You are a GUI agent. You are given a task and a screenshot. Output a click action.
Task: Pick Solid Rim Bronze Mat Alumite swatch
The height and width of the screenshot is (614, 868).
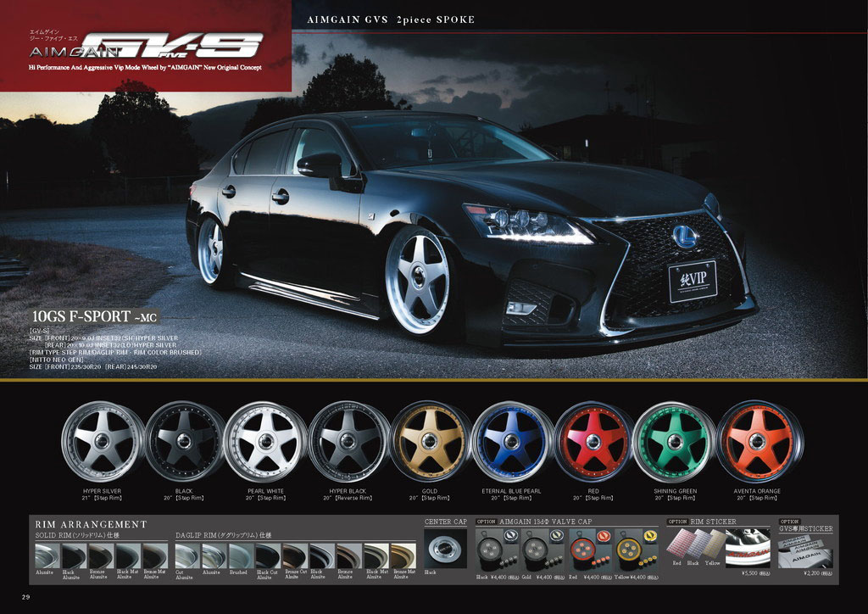154,555
